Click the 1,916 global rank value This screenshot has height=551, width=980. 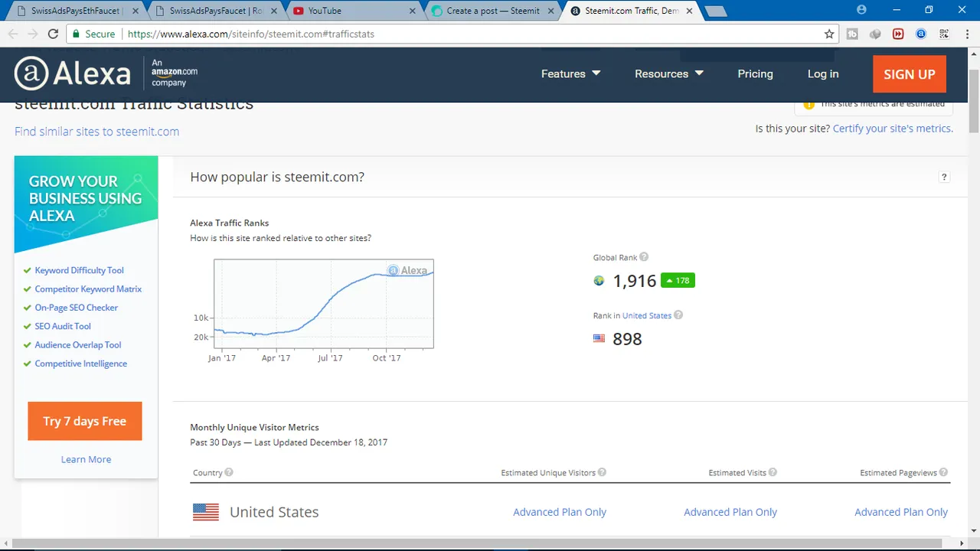635,281
